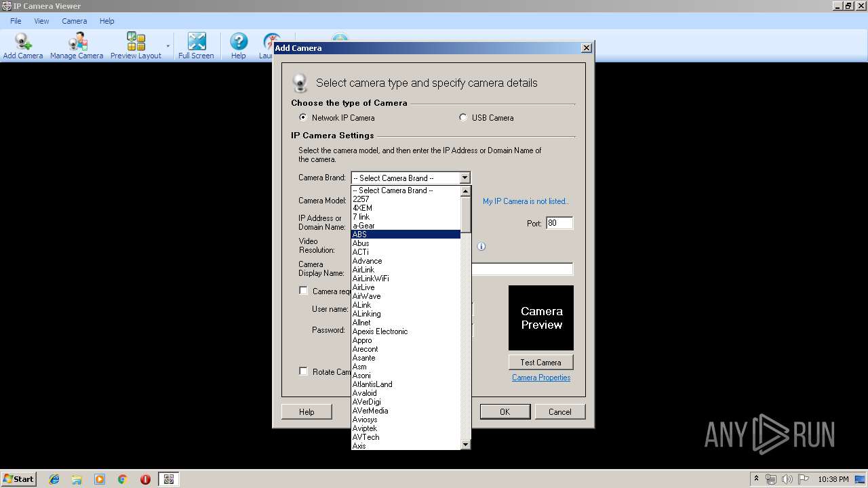Click the list scrollbar up arrow
The height and width of the screenshot is (488, 868).
tap(465, 191)
